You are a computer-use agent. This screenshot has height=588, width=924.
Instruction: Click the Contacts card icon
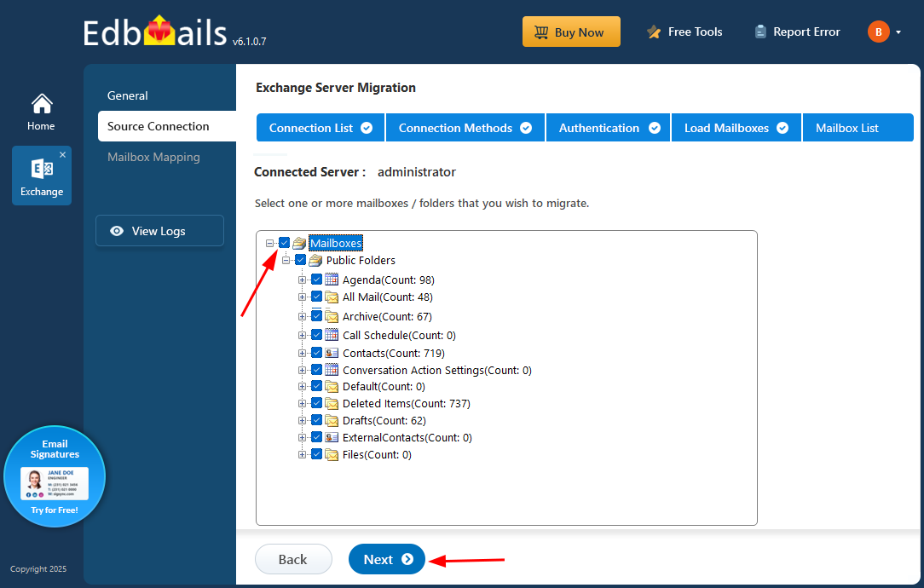(x=332, y=353)
